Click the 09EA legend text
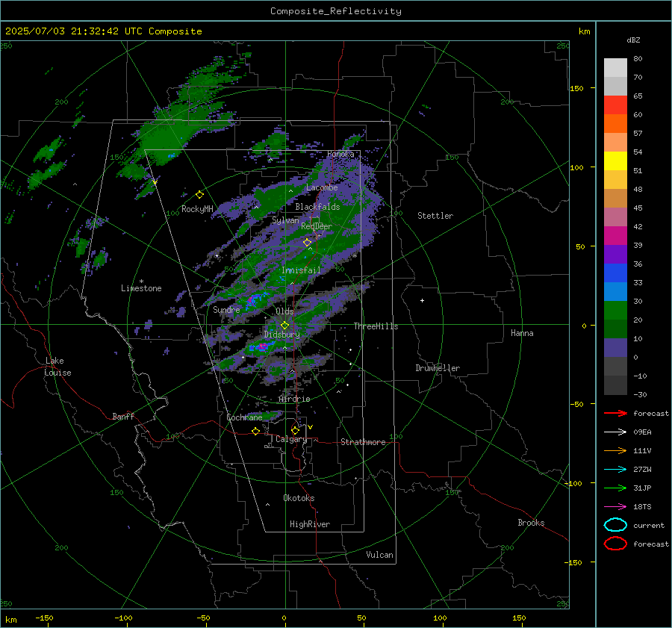 point(642,432)
